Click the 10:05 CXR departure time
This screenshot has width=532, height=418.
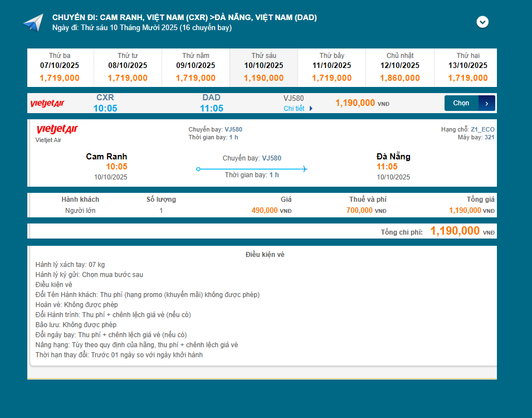coord(105,108)
